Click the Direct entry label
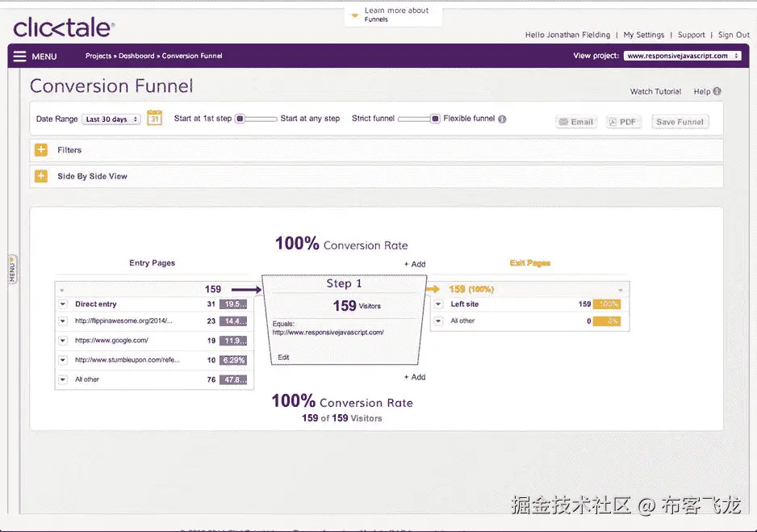 95,304
